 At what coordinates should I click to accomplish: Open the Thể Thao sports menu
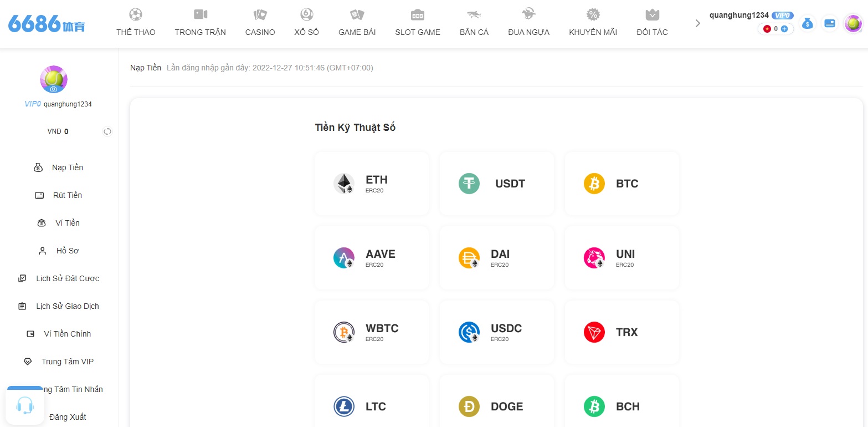(136, 22)
